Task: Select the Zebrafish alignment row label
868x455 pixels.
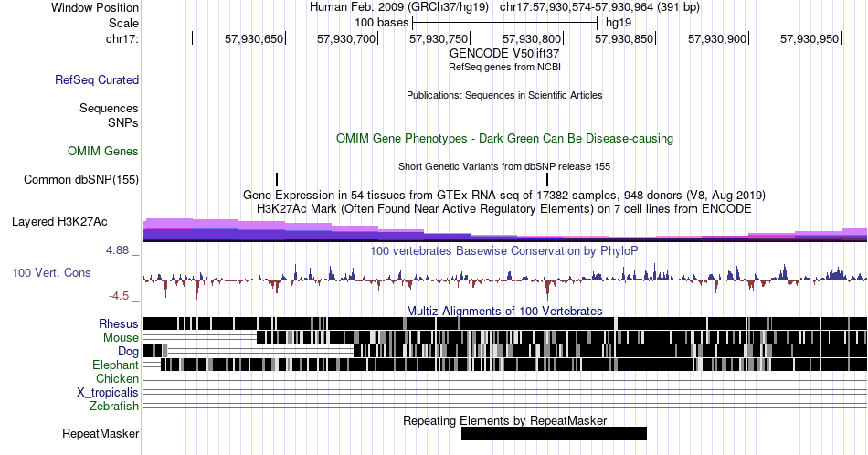Action: point(114,407)
